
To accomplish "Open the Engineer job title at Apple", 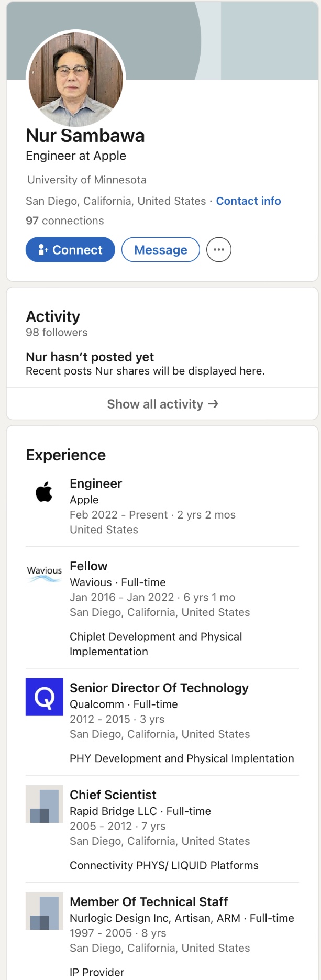I will pyautogui.click(x=96, y=483).
